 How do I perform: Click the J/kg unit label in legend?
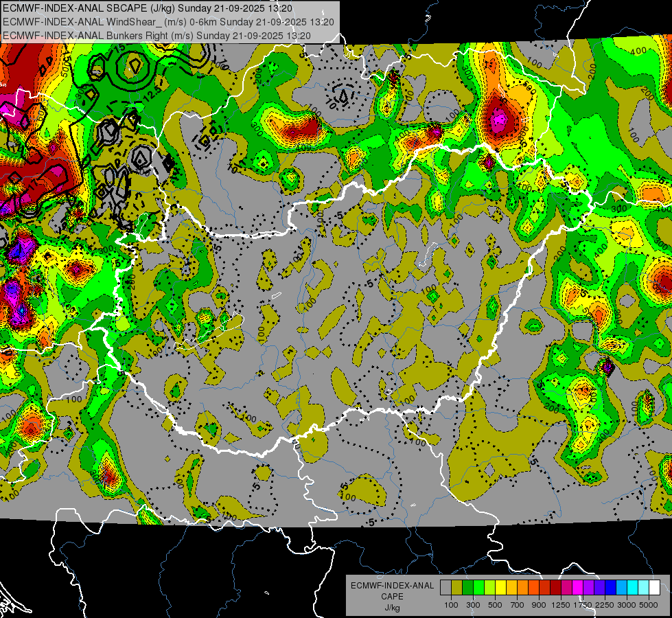point(392,608)
